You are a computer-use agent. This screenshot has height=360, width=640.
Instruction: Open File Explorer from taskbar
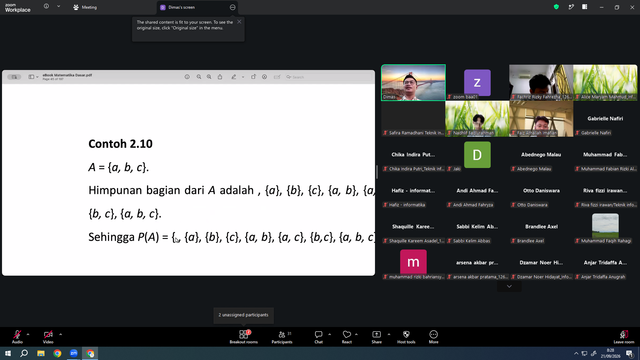coord(41,353)
